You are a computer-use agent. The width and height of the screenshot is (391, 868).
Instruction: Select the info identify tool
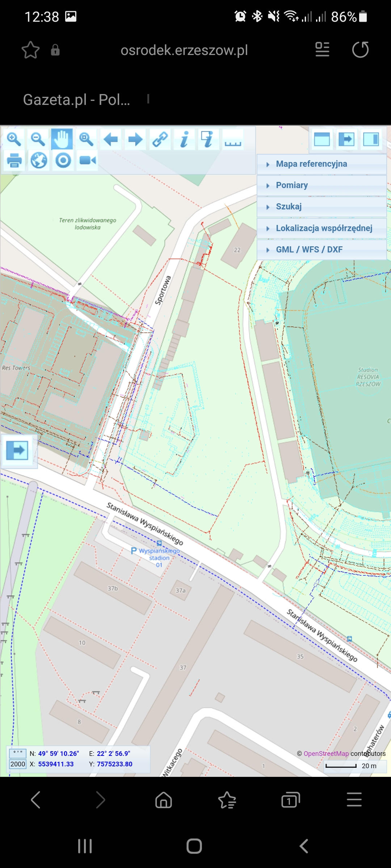184,139
